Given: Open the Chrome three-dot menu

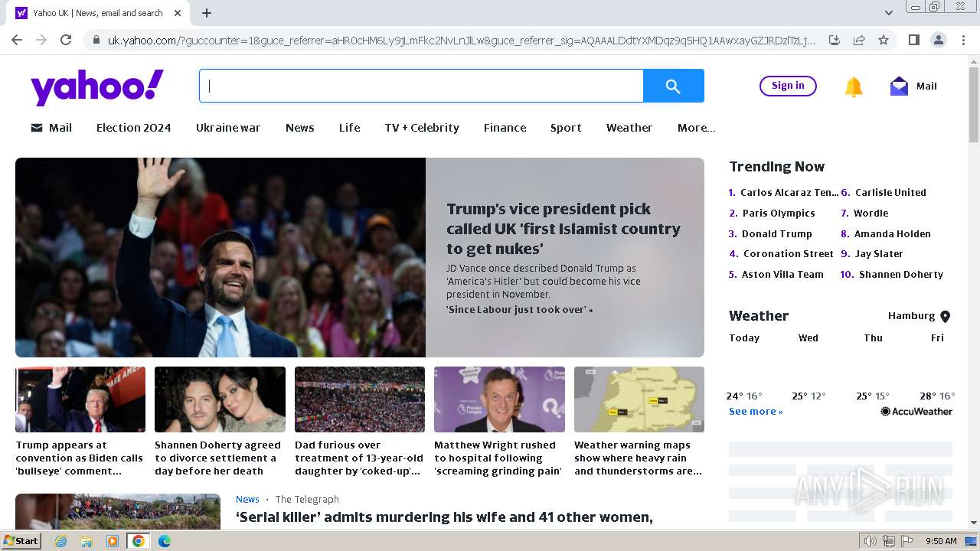Looking at the screenshot, I should (x=962, y=40).
